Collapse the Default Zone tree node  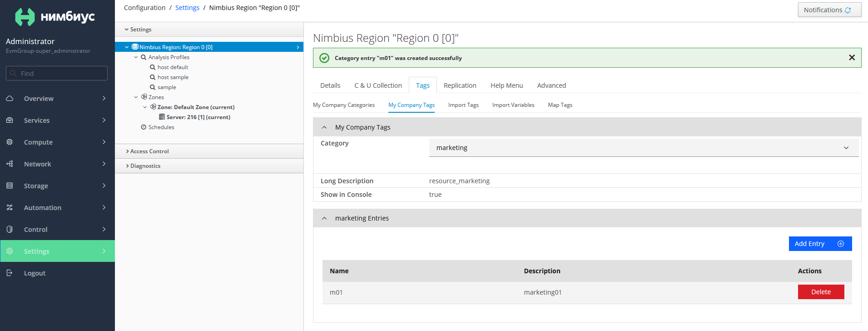coord(145,107)
